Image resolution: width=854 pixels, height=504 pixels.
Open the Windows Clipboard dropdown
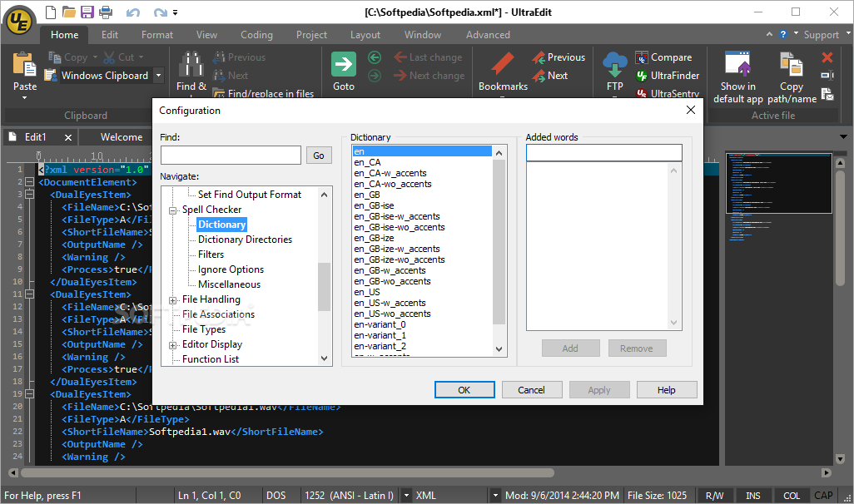coord(158,75)
